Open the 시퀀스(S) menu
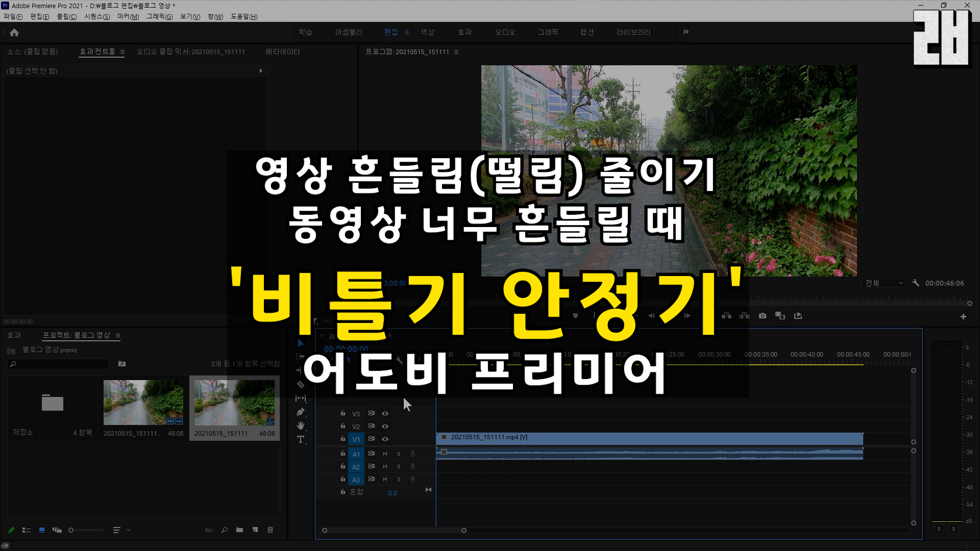Viewport: 980px width, 551px height. point(97,17)
